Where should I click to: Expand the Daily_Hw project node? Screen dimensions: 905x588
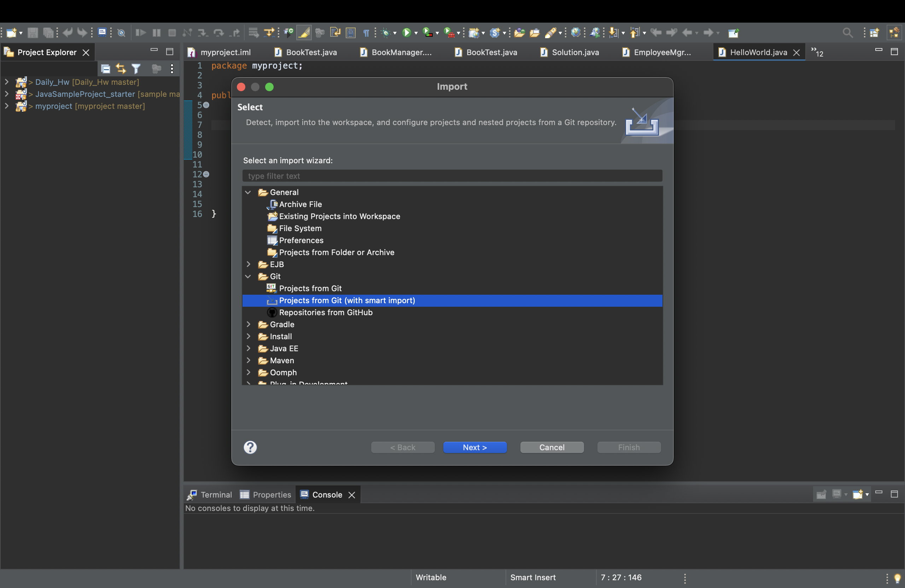[x=6, y=82]
